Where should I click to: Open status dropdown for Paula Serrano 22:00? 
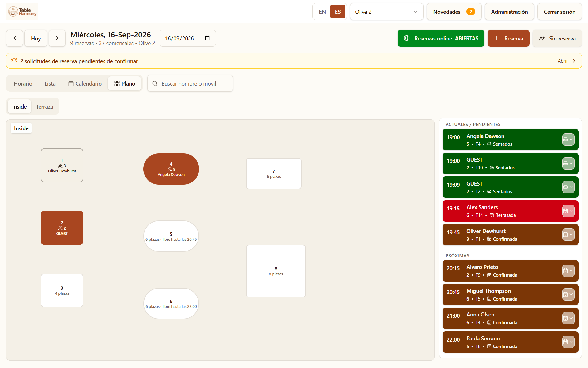point(568,342)
